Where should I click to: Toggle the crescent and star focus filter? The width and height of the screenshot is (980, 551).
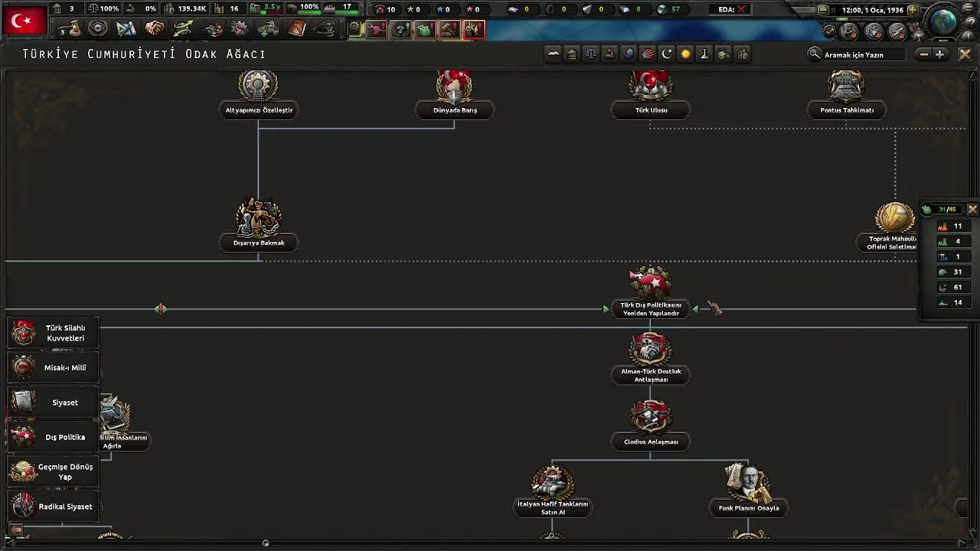[x=667, y=54]
